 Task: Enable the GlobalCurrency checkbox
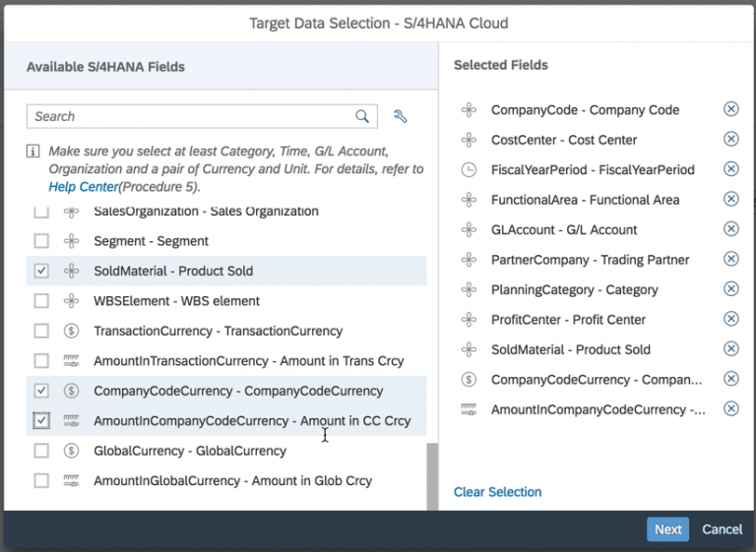click(41, 451)
